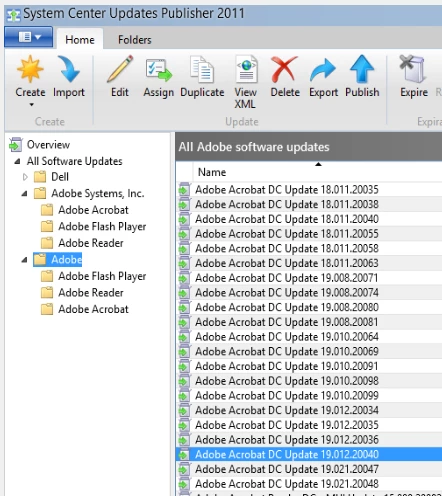Switch to the Home ribbon tab

pyautogui.click(x=80, y=40)
